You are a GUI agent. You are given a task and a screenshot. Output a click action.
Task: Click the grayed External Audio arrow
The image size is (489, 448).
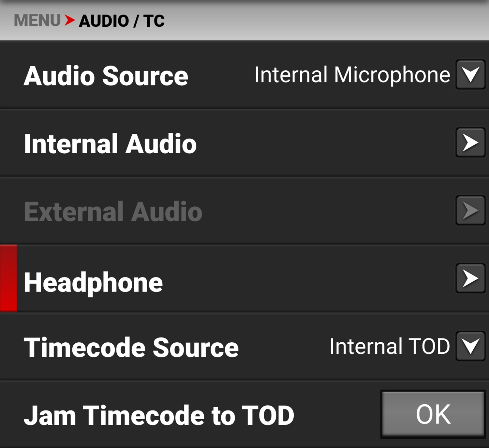(x=470, y=211)
